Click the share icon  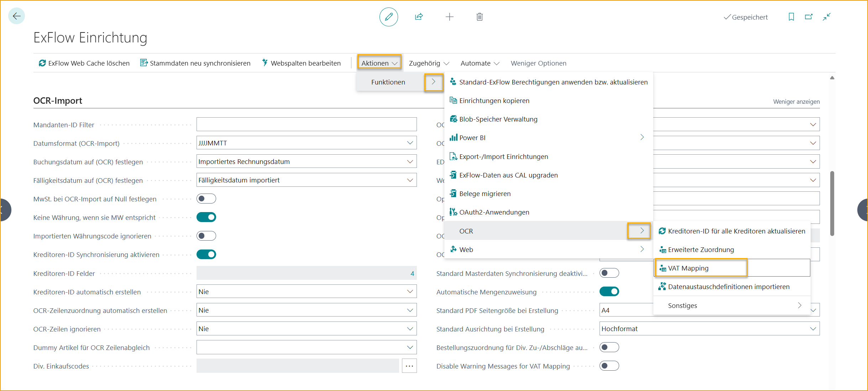pyautogui.click(x=419, y=17)
